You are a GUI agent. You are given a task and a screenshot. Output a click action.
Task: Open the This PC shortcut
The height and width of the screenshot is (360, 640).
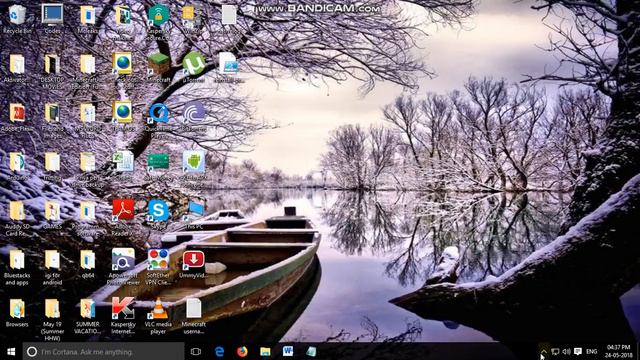tap(193, 214)
